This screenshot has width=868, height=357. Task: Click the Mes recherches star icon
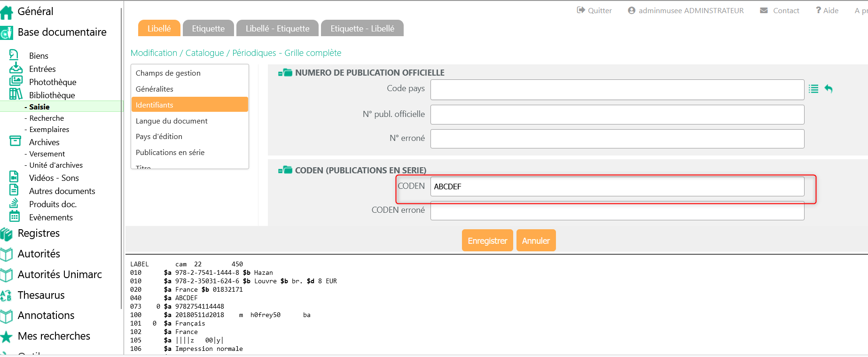point(6,336)
